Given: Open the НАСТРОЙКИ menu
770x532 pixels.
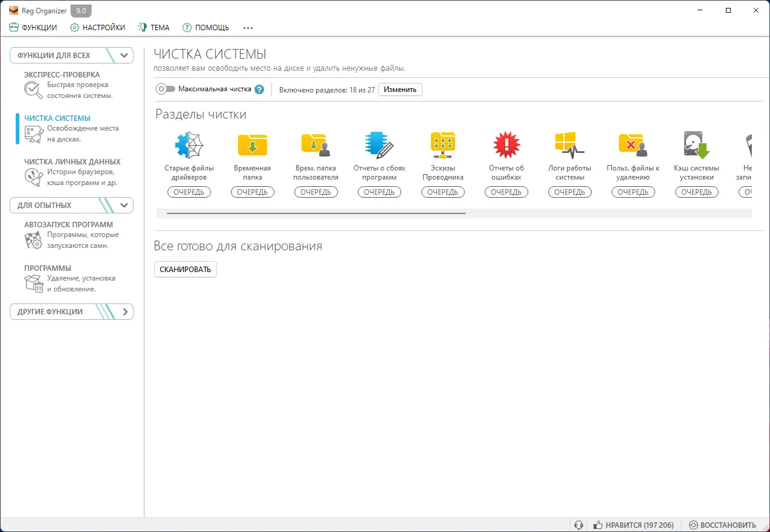Looking at the screenshot, I should click(x=97, y=27).
